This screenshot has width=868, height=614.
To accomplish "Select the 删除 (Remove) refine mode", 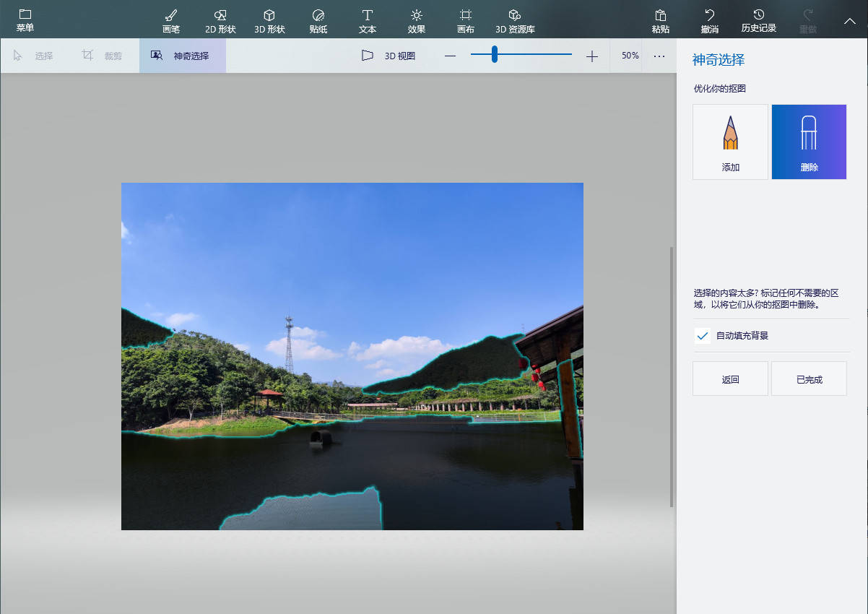I will pos(809,142).
